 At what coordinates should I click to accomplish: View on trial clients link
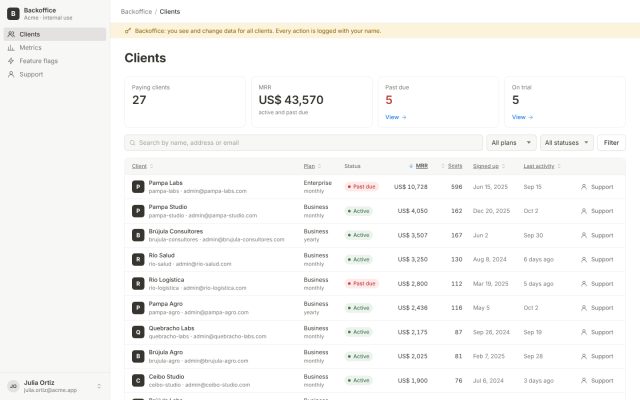point(522,117)
